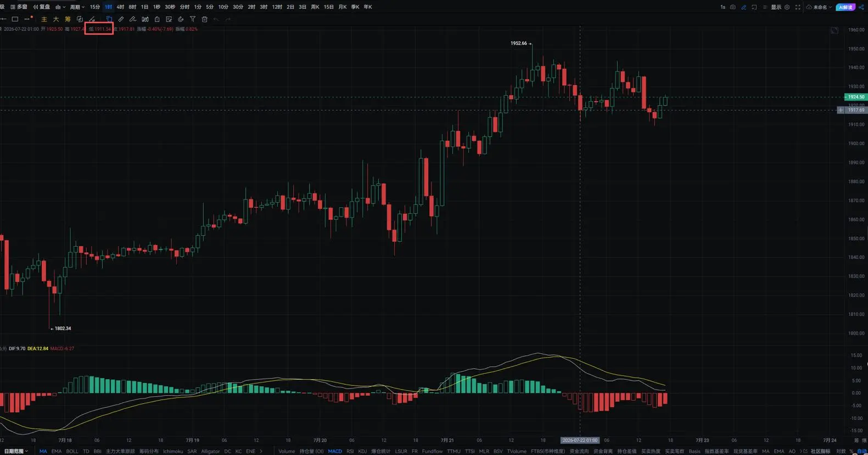Open candlestick chart type dropdown
Viewport: 868px width, 455px height.
click(60, 7)
